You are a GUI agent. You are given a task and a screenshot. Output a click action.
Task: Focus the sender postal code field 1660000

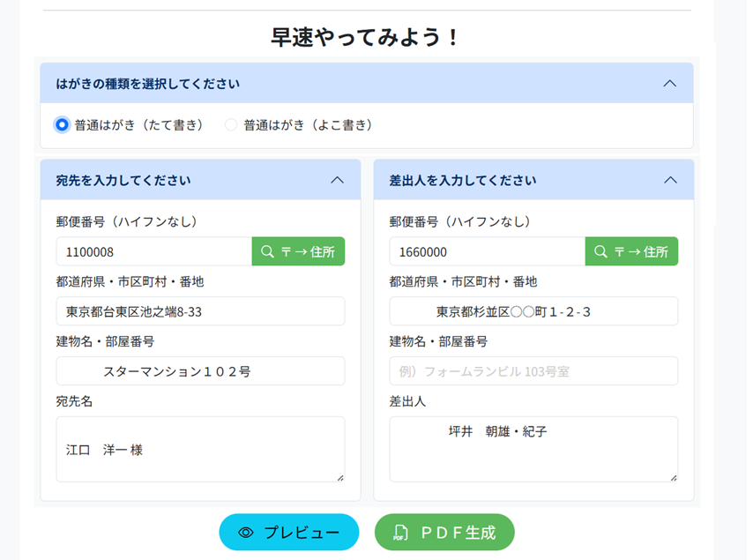[487, 251]
